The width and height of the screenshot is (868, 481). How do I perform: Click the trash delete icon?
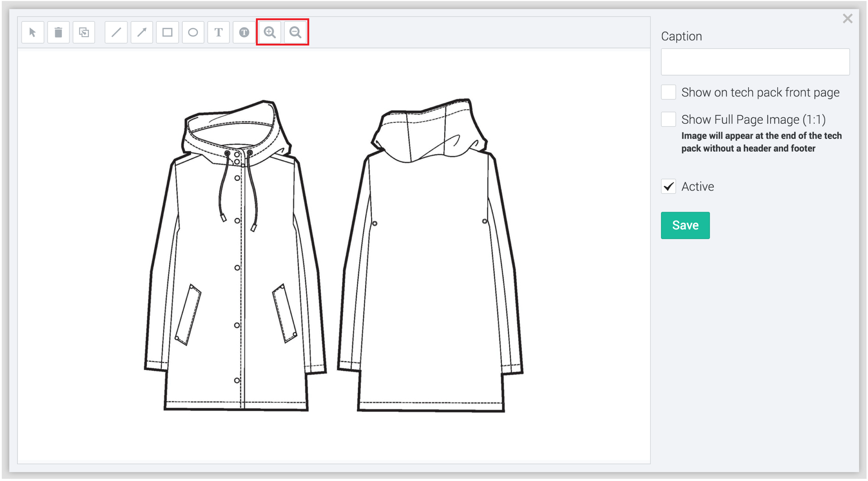click(x=58, y=32)
